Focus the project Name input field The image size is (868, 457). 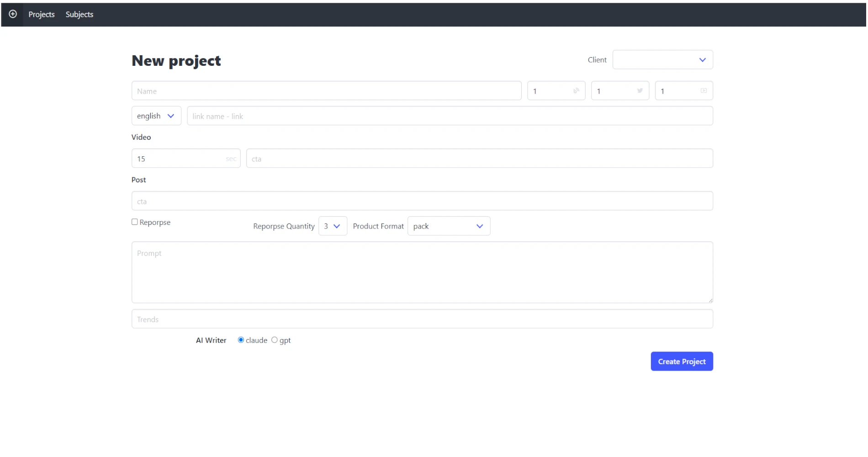click(326, 91)
